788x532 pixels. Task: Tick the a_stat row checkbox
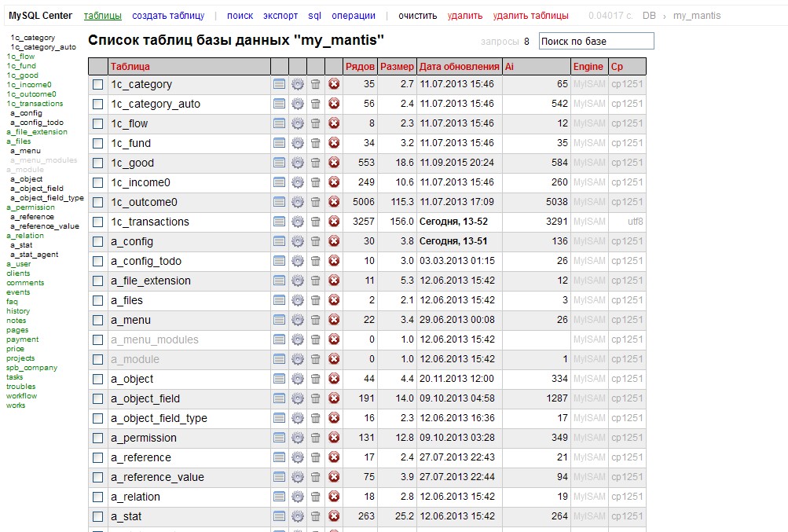[x=98, y=516]
